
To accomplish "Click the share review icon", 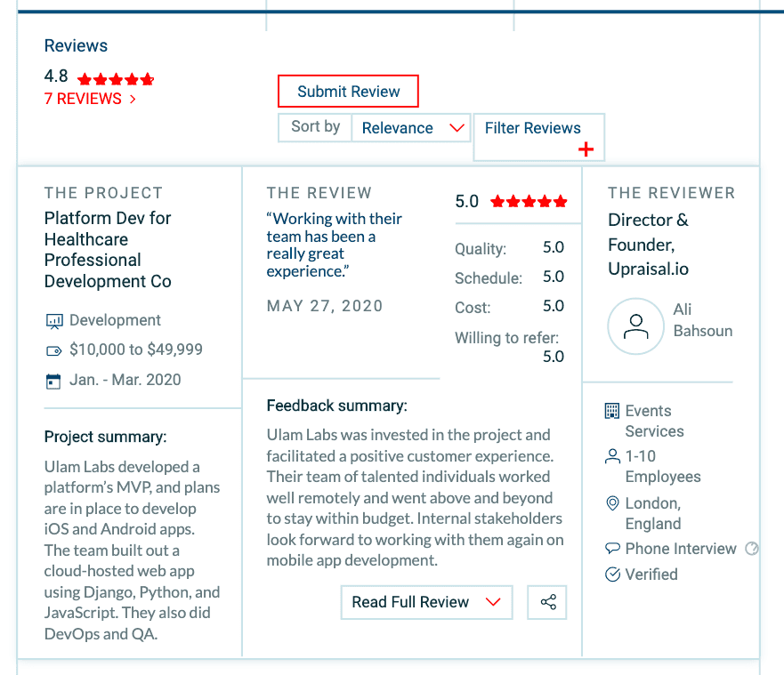I will (x=547, y=602).
